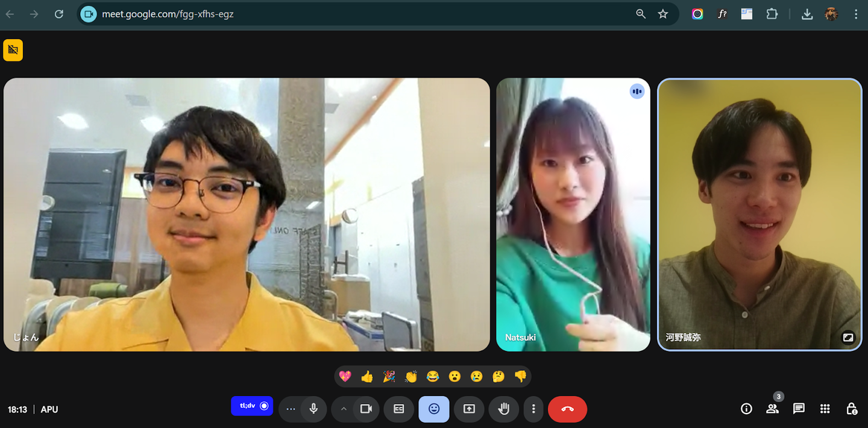Open activities grid icon
The height and width of the screenshot is (428, 868).
point(825,409)
